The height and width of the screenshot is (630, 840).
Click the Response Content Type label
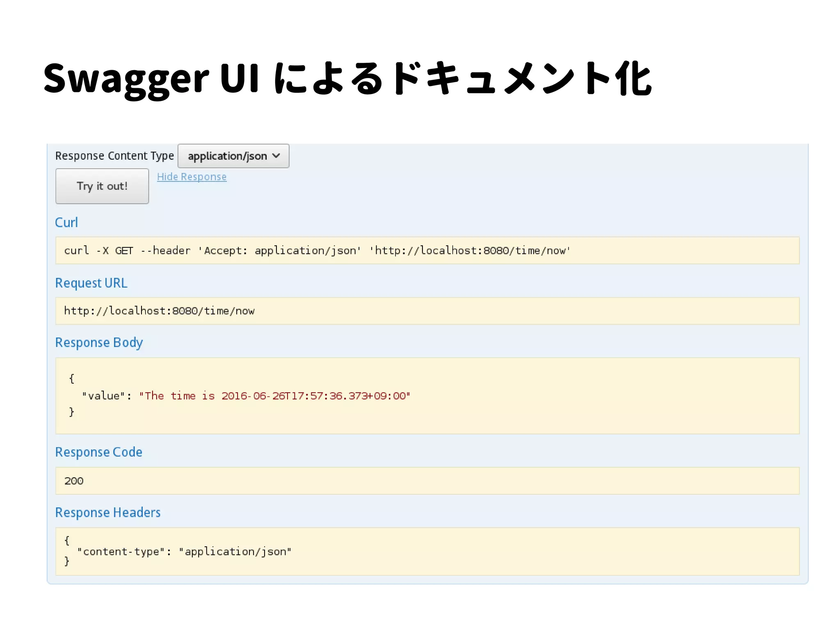pos(115,156)
